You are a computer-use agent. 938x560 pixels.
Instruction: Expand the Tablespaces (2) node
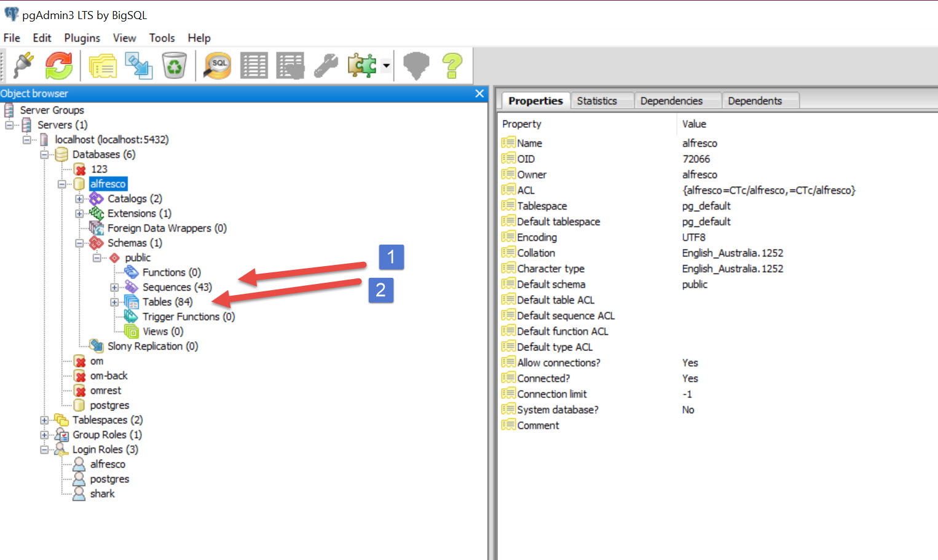coord(44,420)
